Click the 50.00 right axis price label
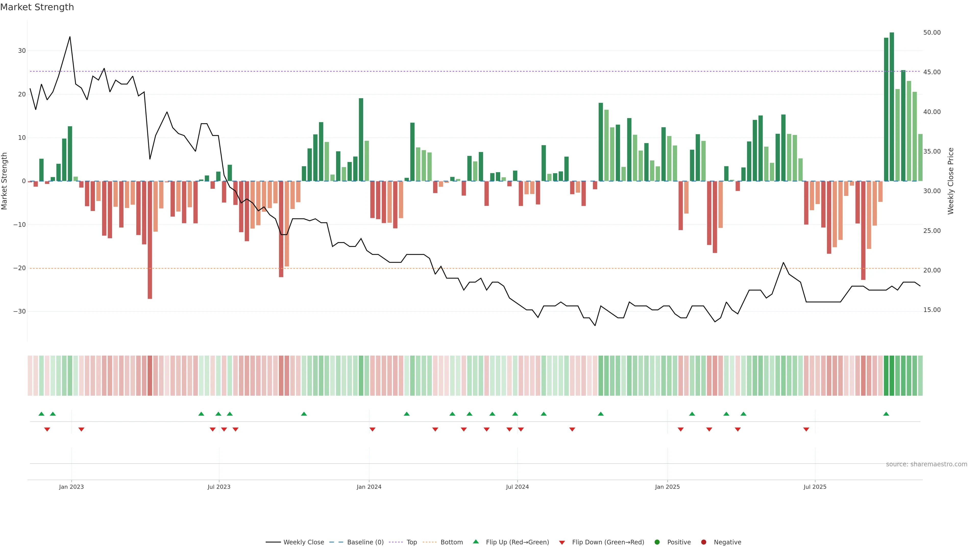The image size is (980, 551). pos(932,33)
